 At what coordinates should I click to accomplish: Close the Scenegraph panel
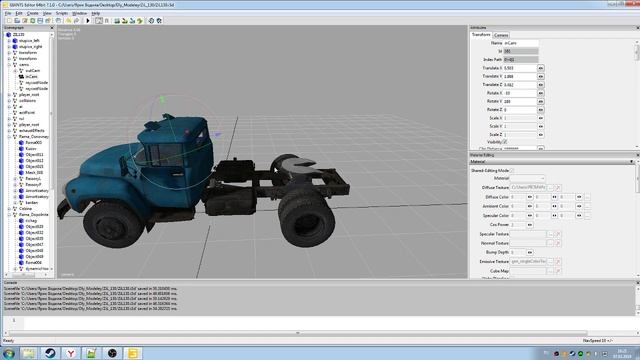pos(52,28)
